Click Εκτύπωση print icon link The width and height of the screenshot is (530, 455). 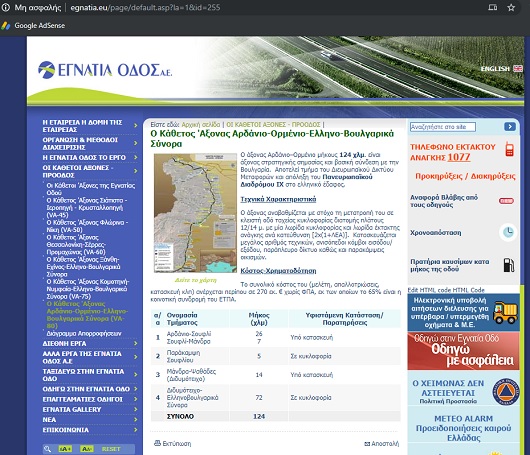[172, 443]
